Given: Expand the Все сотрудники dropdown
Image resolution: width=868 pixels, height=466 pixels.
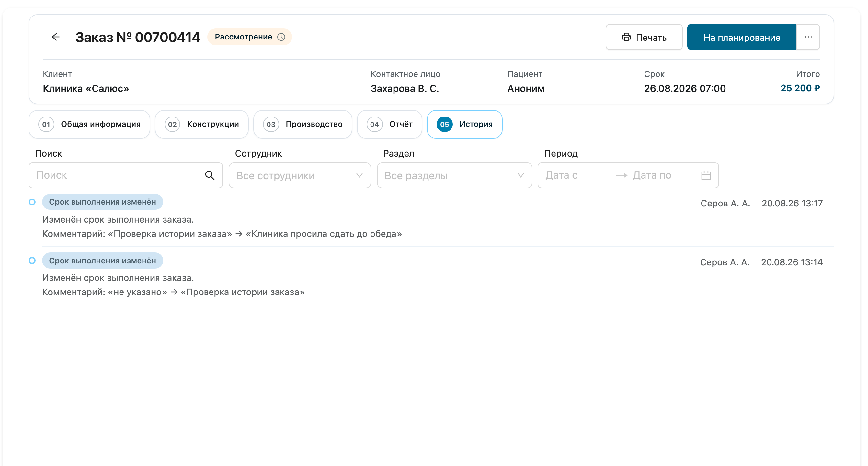Looking at the screenshot, I should (x=300, y=175).
